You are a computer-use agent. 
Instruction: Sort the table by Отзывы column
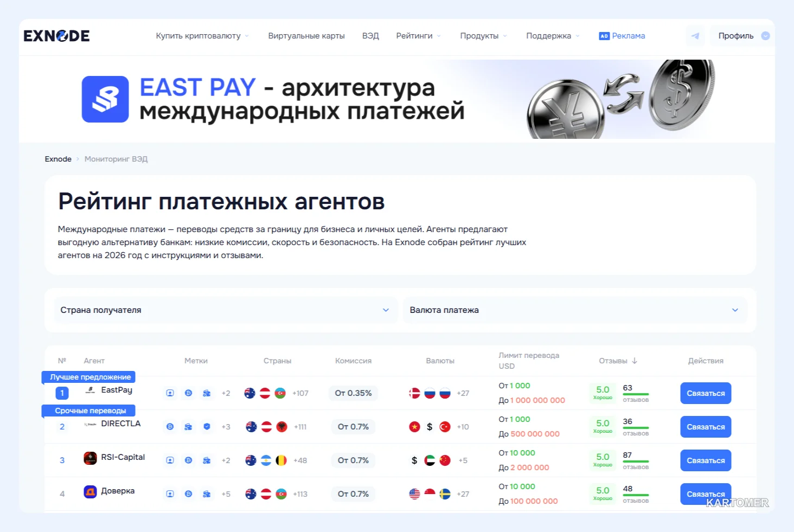tap(618, 361)
